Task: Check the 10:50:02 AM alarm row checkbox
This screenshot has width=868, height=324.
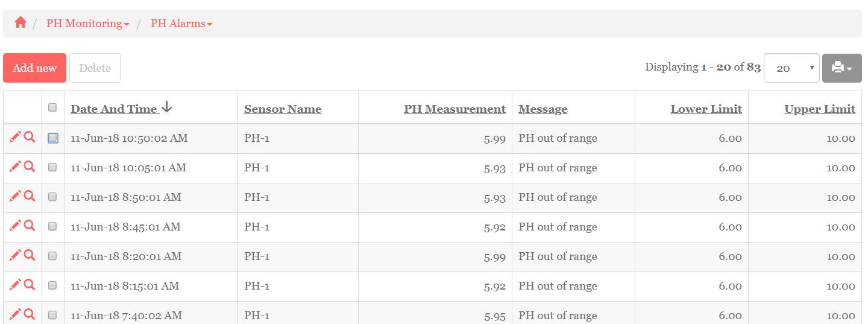Action: 53,138
